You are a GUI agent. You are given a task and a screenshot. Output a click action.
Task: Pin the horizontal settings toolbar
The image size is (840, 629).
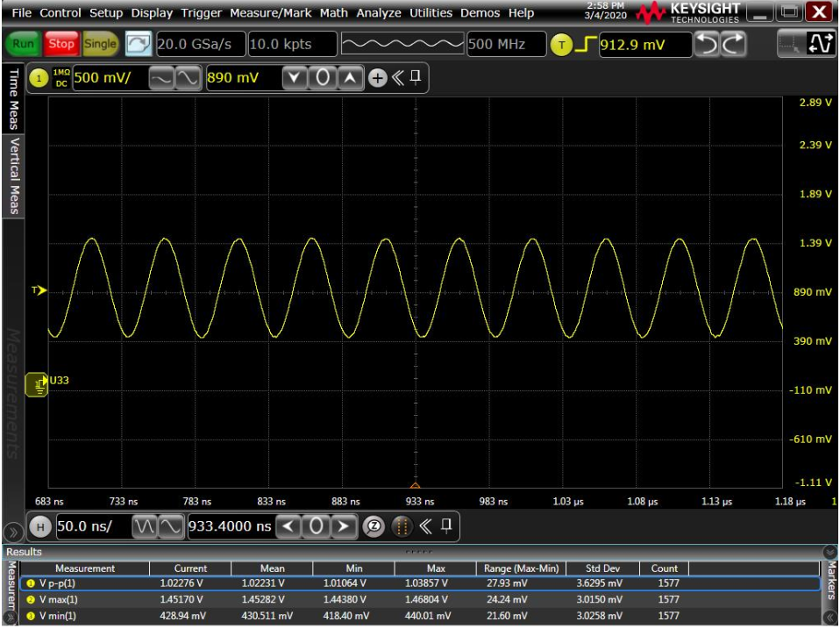point(446,526)
